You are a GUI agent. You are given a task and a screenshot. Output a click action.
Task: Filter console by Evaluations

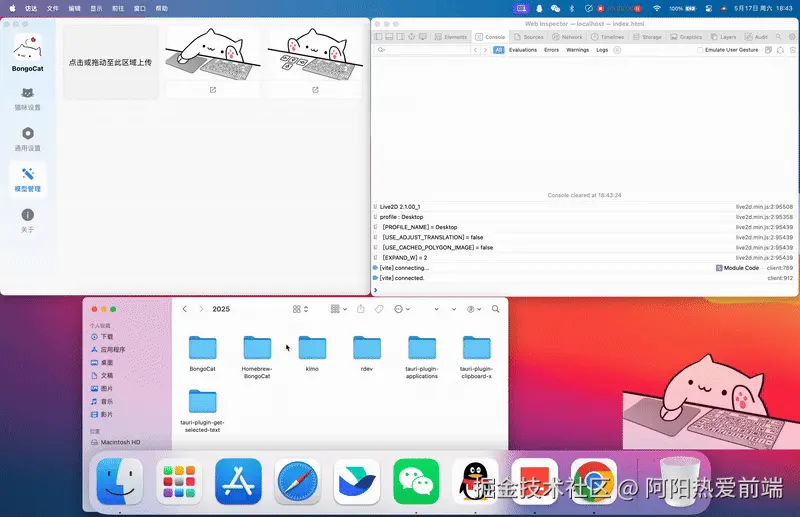pos(522,50)
